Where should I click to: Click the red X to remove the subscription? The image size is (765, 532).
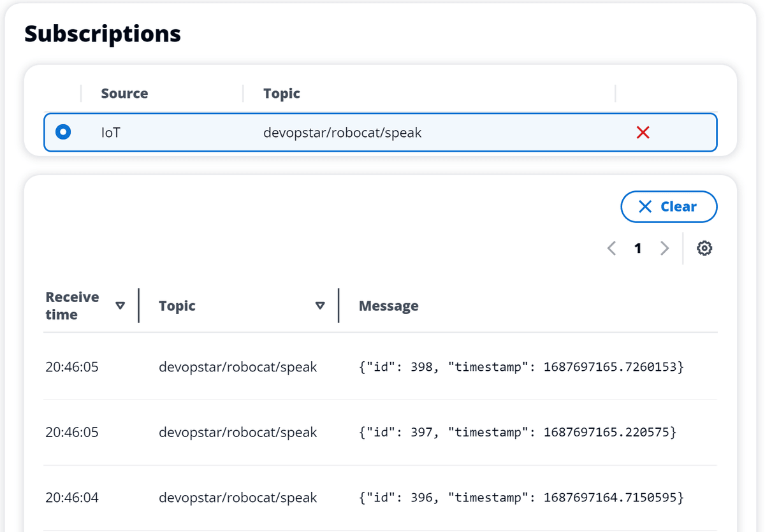point(643,133)
